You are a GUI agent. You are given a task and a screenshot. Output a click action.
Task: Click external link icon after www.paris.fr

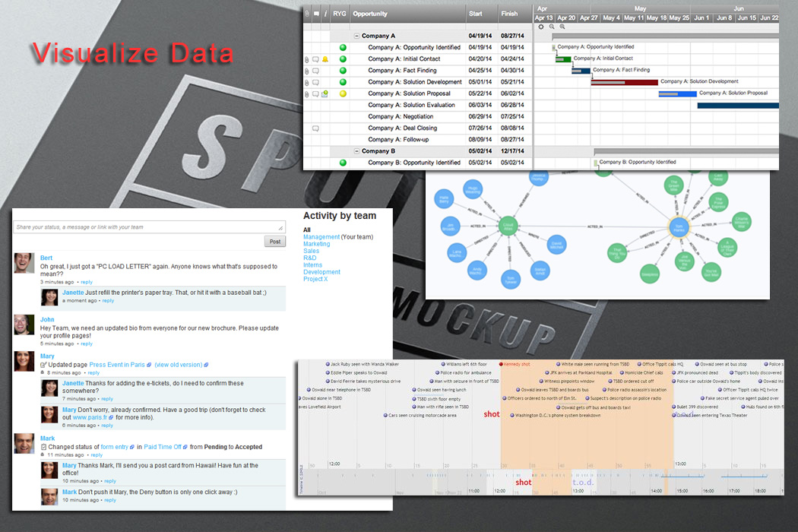[111, 417]
